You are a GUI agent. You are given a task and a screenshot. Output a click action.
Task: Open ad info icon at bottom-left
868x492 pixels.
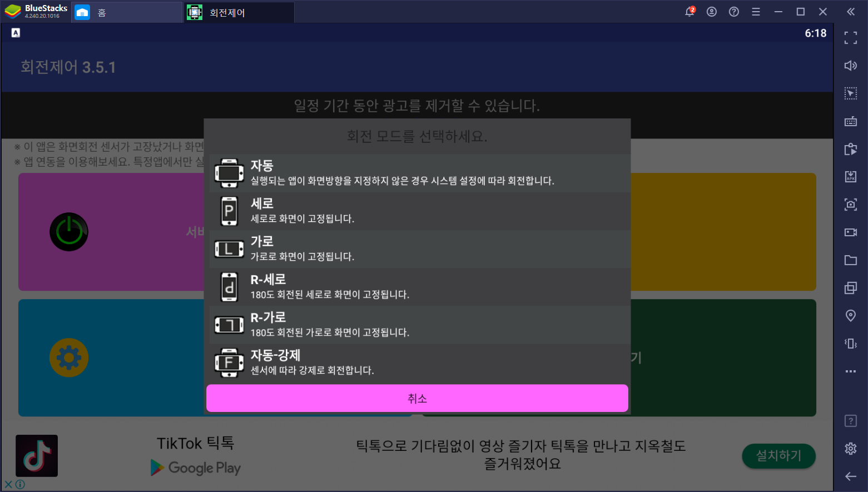20,485
